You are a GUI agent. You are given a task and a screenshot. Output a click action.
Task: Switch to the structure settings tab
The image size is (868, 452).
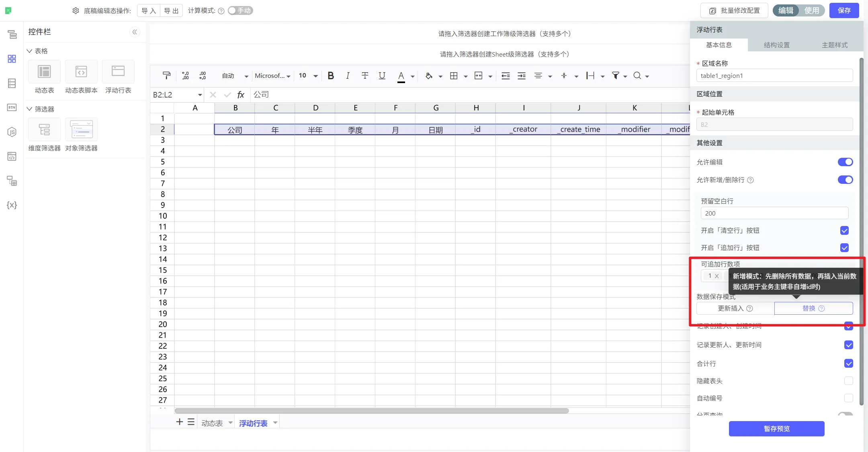click(x=776, y=45)
